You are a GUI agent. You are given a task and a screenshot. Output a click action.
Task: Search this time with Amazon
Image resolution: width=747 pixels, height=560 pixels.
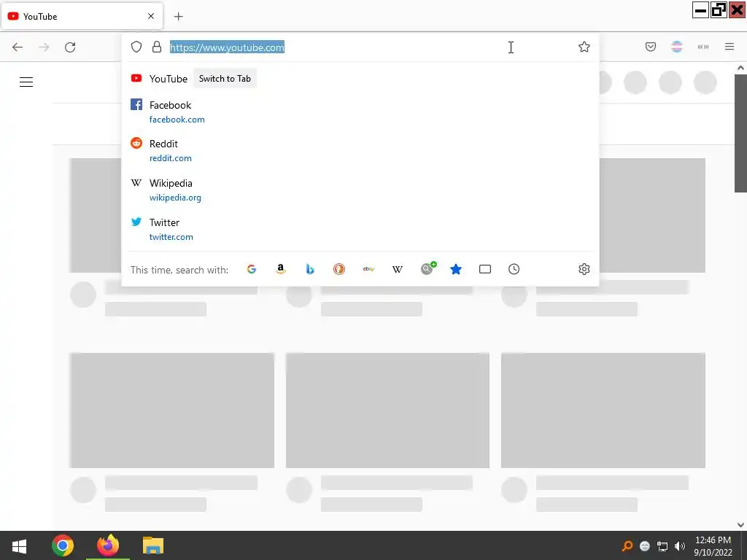click(x=281, y=269)
